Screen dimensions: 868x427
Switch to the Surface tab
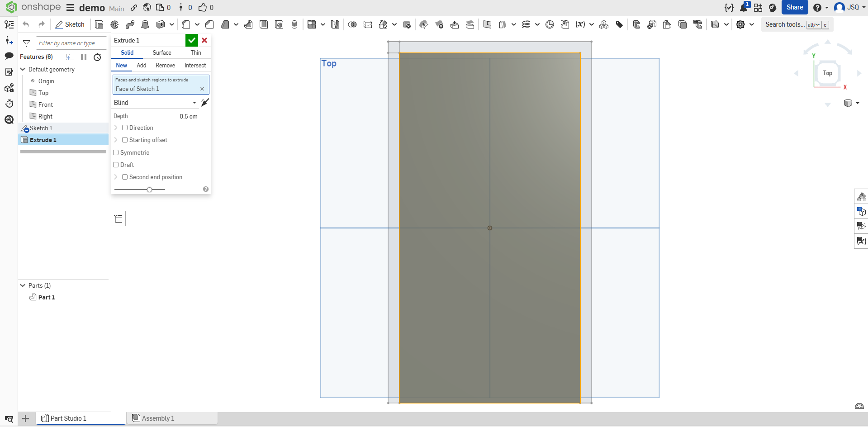[x=162, y=52]
